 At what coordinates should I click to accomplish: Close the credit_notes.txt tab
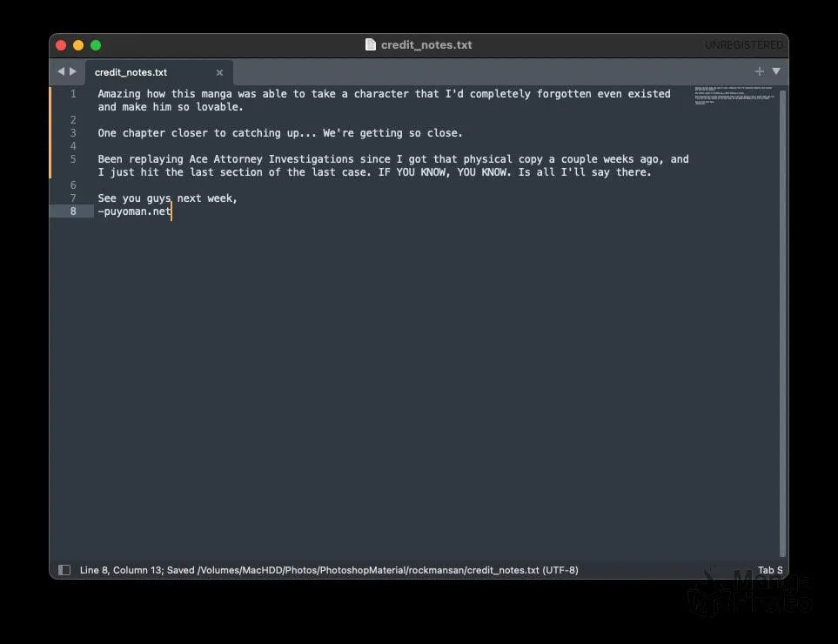(219, 73)
